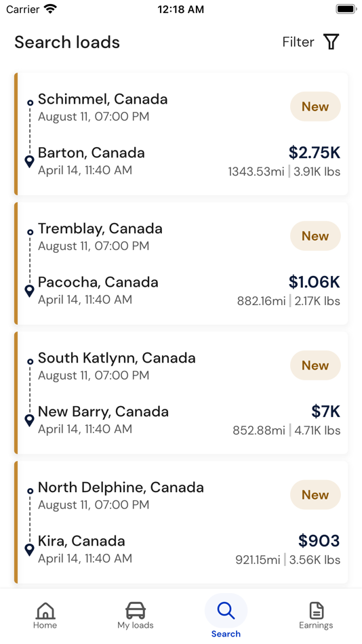The height and width of the screenshot is (644, 362).
Task: Open the Filter funnel icon
Action: point(331,42)
